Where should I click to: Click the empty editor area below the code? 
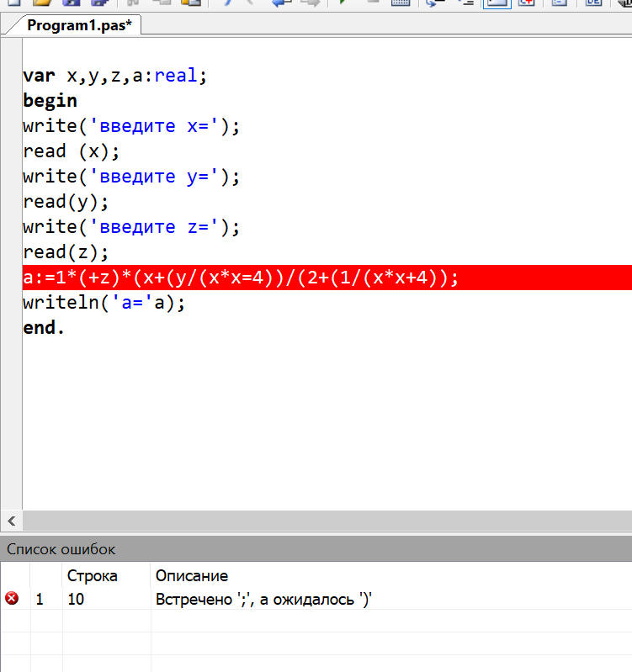(x=320, y=421)
